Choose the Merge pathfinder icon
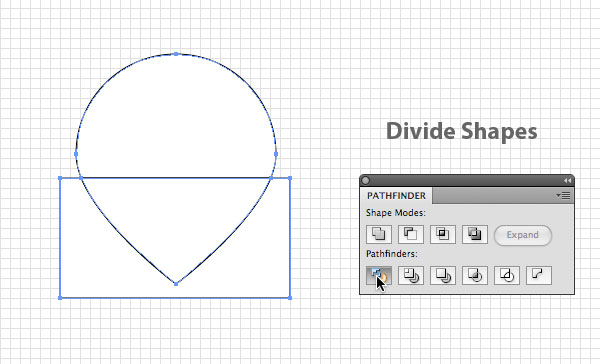The height and width of the screenshot is (364, 600). click(x=443, y=275)
